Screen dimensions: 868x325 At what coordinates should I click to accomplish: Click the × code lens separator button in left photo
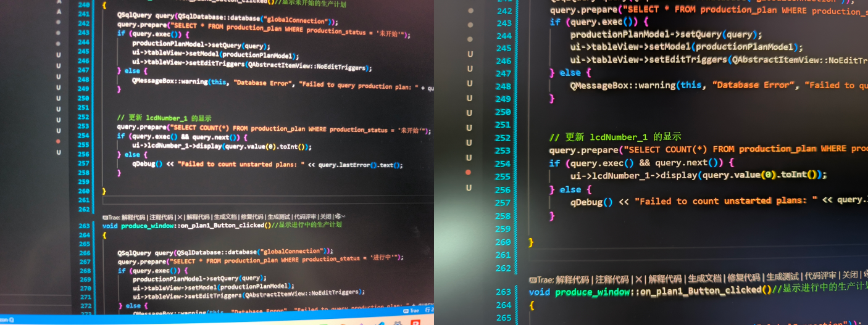180,217
